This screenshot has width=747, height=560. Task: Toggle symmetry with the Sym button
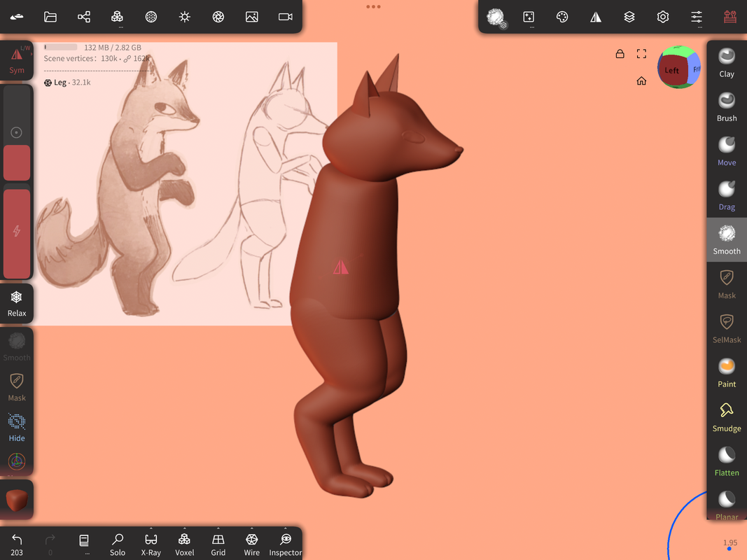click(17, 60)
